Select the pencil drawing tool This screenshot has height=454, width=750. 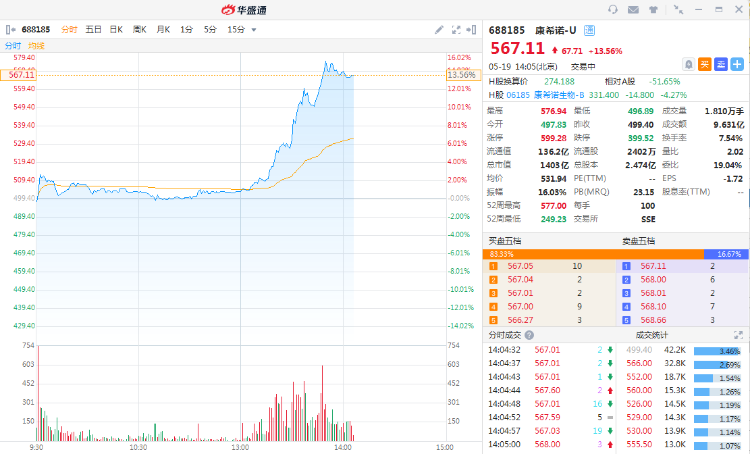pyautogui.click(x=439, y=30)
